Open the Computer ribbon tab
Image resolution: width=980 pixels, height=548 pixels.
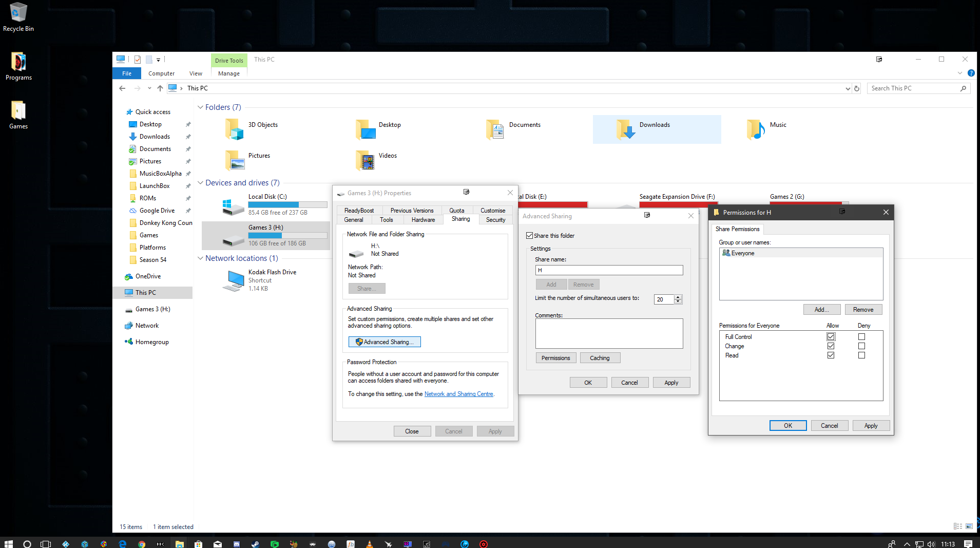pos(161,73)
